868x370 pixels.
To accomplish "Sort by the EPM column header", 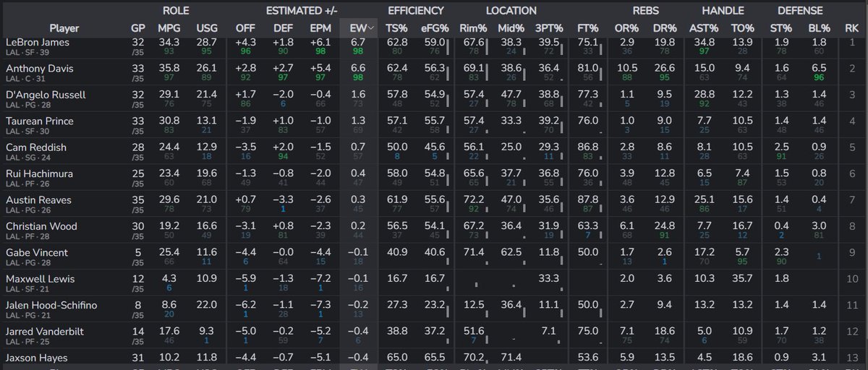I will click(321, 29).
